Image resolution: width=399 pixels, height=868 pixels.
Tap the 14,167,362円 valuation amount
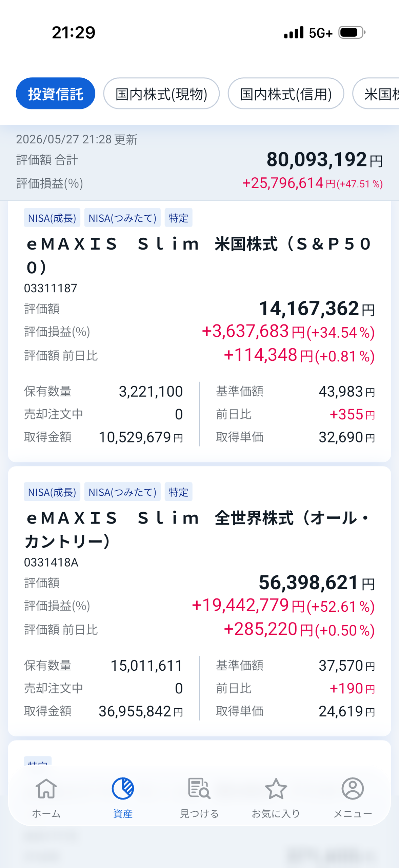(x=317, y=309)
